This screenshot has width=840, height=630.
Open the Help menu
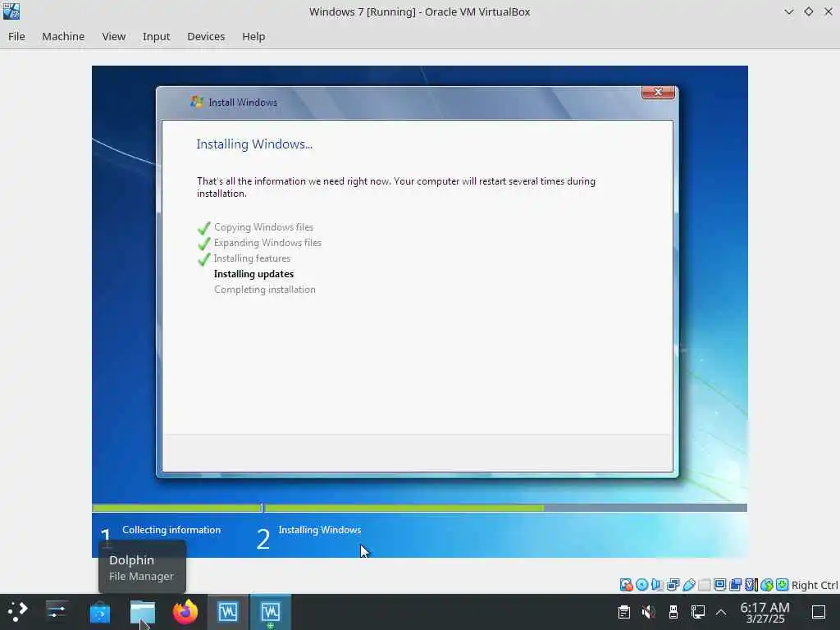click(253, 36)
